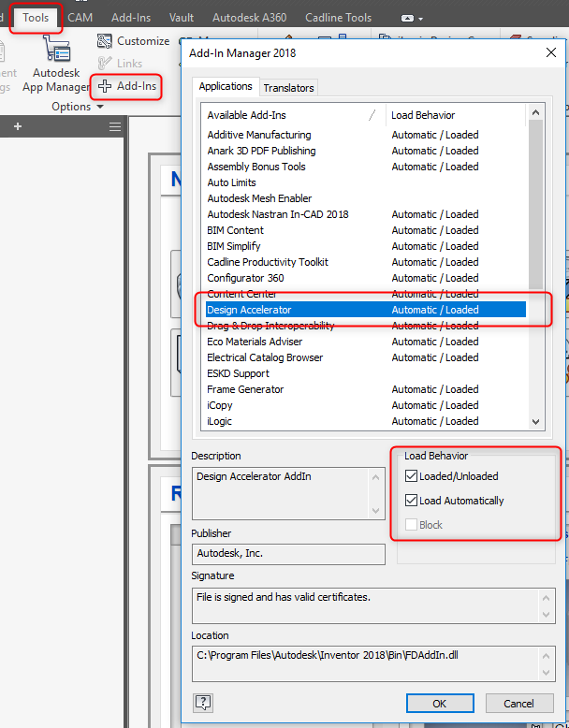The height and width of the screenshot is (728, 569).
Task: Switch to the Tools ribbon tab
Action: 36,18
